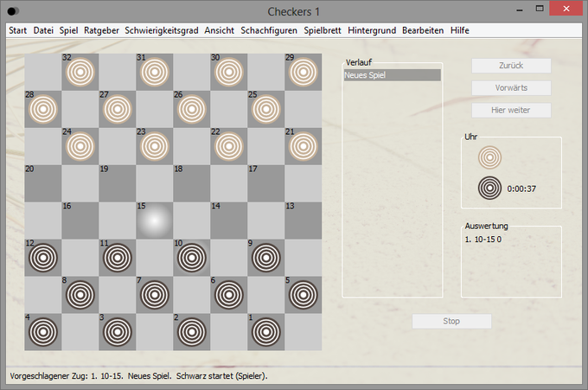Click empty dark square 18
The height and width of the screenshot is (390, 588).
pyautogui.click(x=192, y=183)
